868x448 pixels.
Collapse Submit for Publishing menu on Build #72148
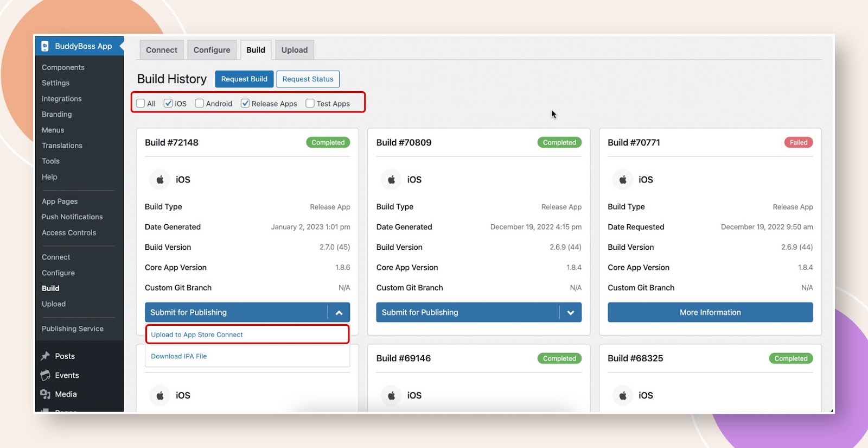point(339,312)
